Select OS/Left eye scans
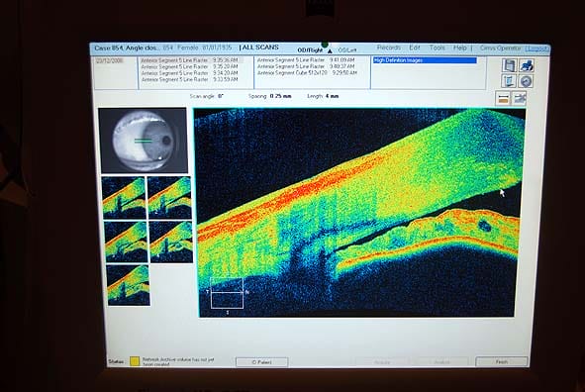This screenshot has width=585, height=392. click(347, 49)
